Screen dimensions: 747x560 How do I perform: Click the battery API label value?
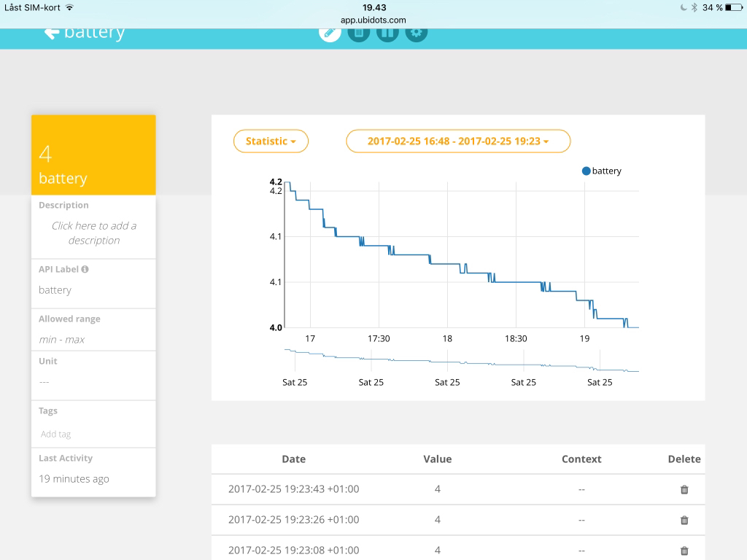pyautogui.click(x=55, y=289)
